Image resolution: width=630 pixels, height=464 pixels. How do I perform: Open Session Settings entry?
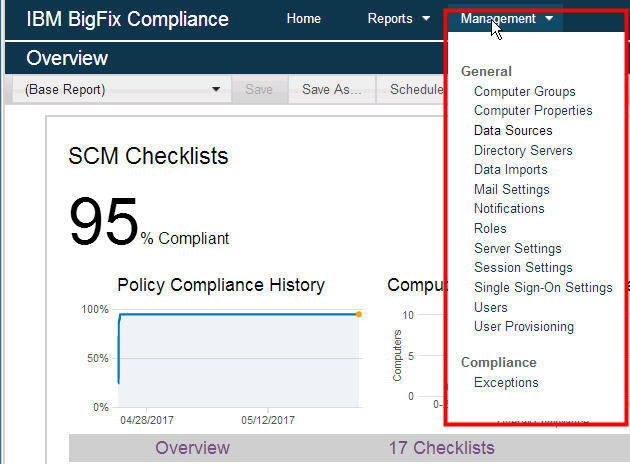pyautogui.click(x=523, y=268)
